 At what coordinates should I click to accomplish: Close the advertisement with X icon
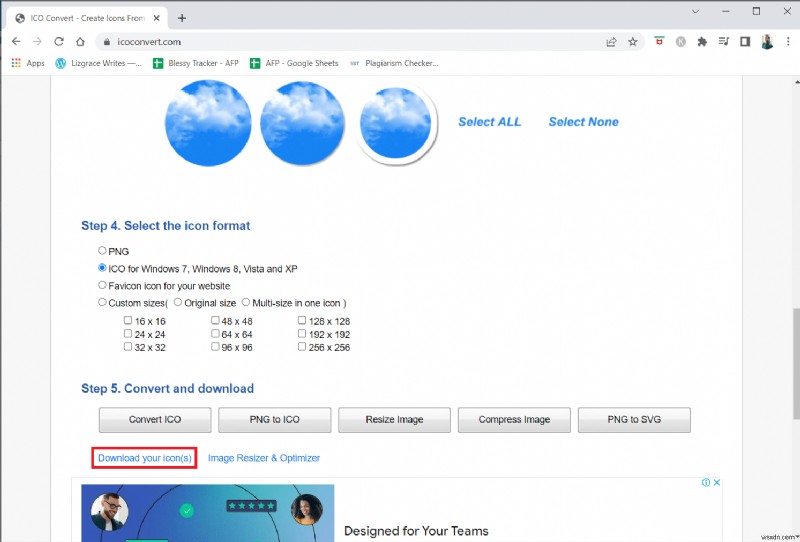717,482
